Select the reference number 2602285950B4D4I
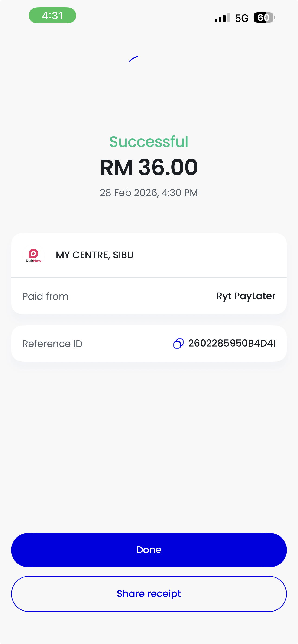The image size is (298, 644). tap(232, 344)
